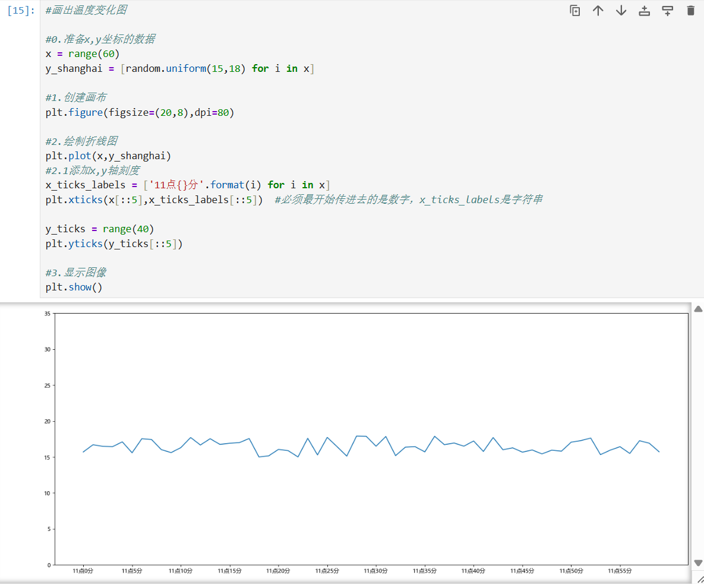
Task: Insert a cell below via toolbar icon
Action: pos(668,11)
